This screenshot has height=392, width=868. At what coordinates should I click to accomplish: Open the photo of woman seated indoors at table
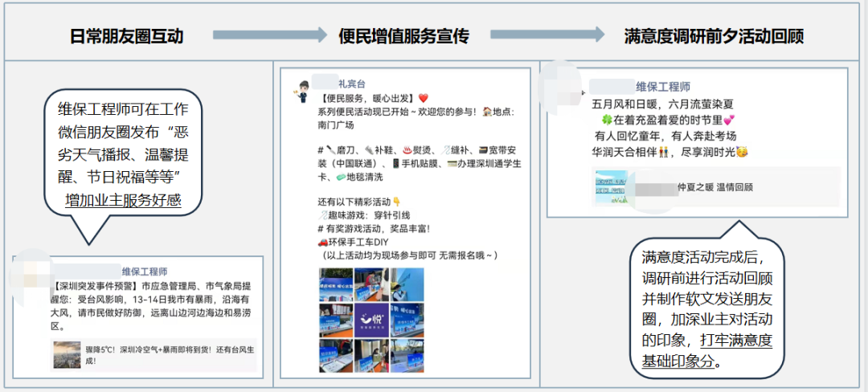(371, 356)
